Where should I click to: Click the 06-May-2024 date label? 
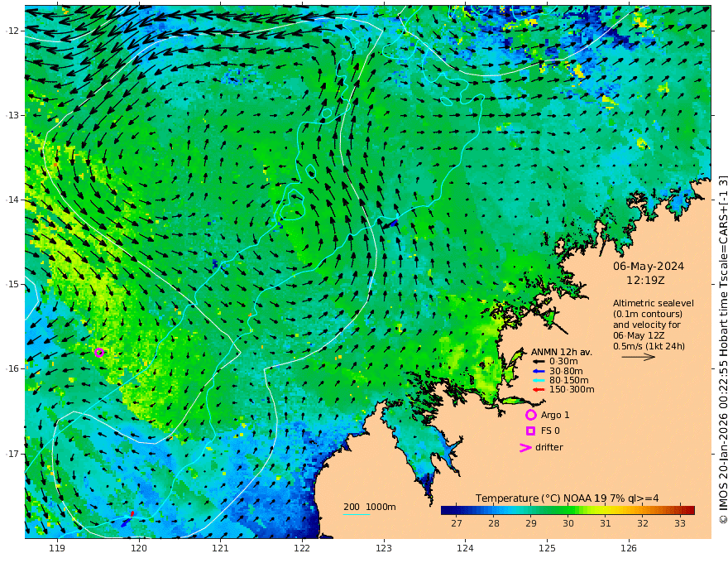point(649,267)
